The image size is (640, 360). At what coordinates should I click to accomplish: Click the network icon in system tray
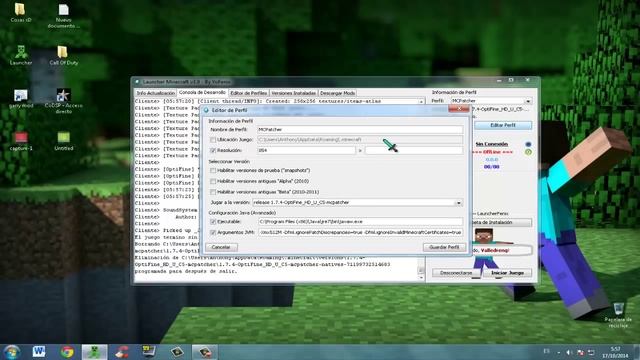click(x=591, y=352)
